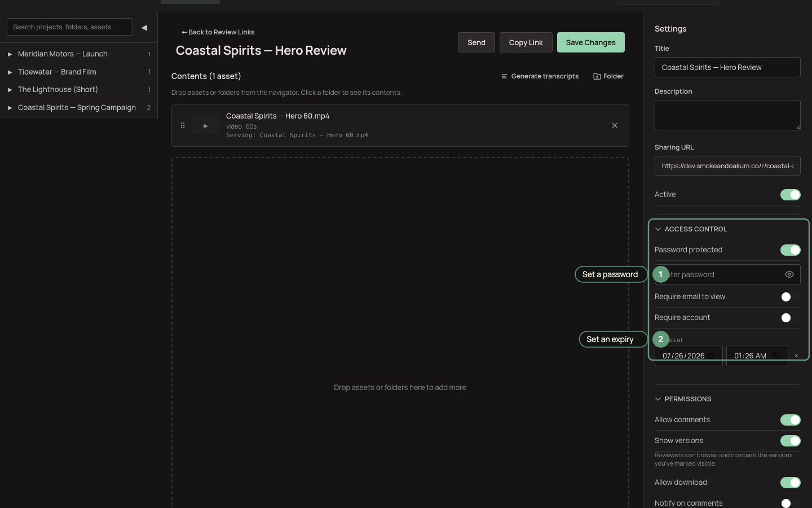Remove Coastal Spirits Hero 60.mp4 from contents
This screenshot has height=508, width=812.
615,125
